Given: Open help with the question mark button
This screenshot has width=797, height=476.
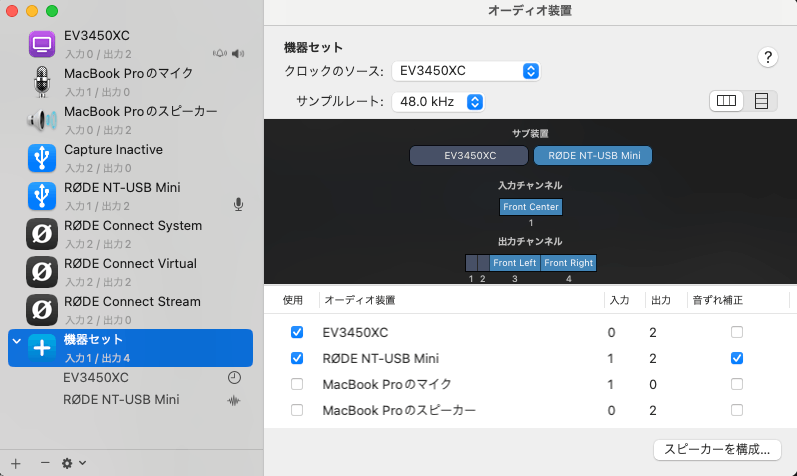Looking at the screenshot, I should [x=768, y=57].
